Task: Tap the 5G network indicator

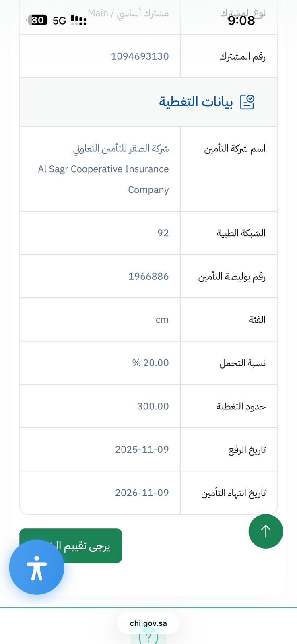Action: pos(59,21)
